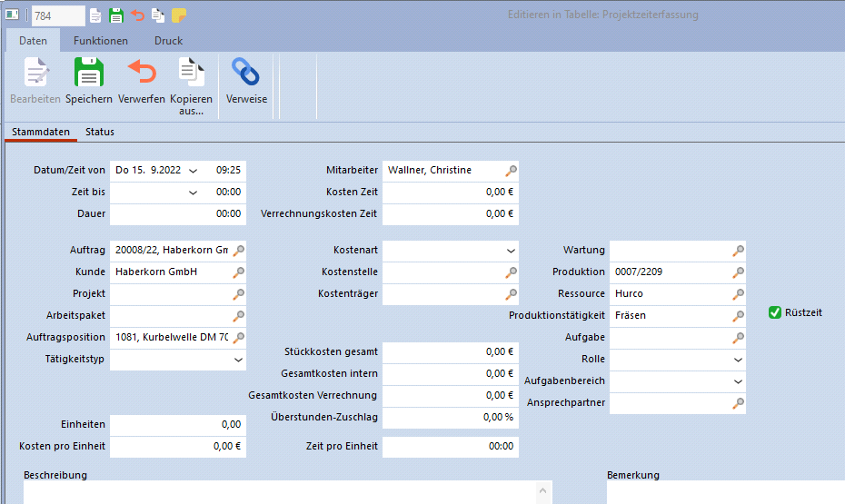
Task: Open the Druck ribbon tab
Action: tap(168, 41)
